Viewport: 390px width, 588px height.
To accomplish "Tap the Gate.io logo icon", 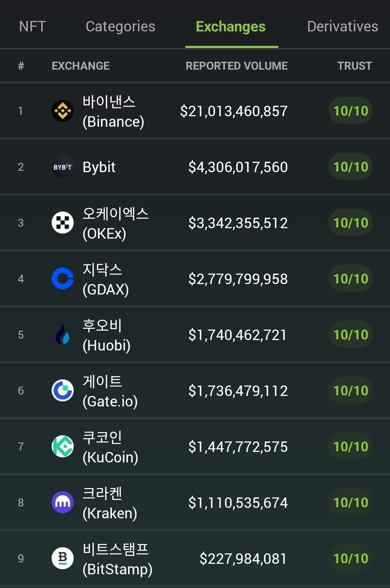I will [x=62, y=391].
